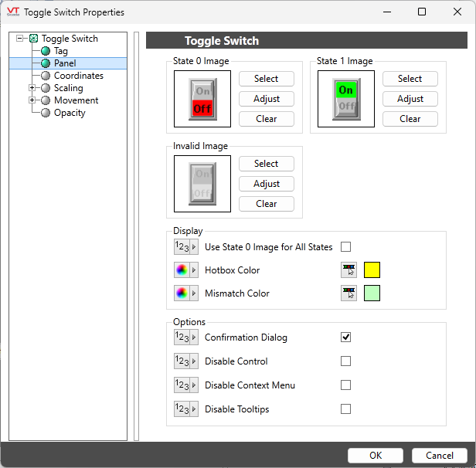Click tag-source icon beside Use State 0 Image
476x468 pixels.
186,247
